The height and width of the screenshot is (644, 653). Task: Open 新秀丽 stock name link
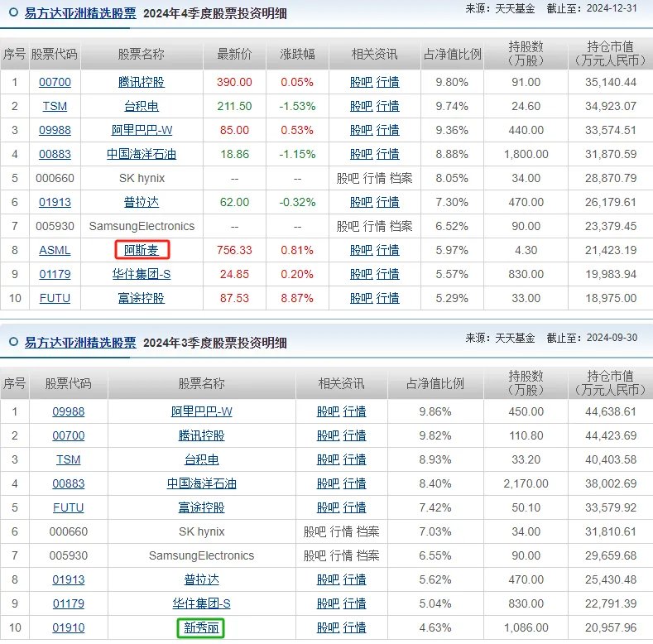click(202, 627)
